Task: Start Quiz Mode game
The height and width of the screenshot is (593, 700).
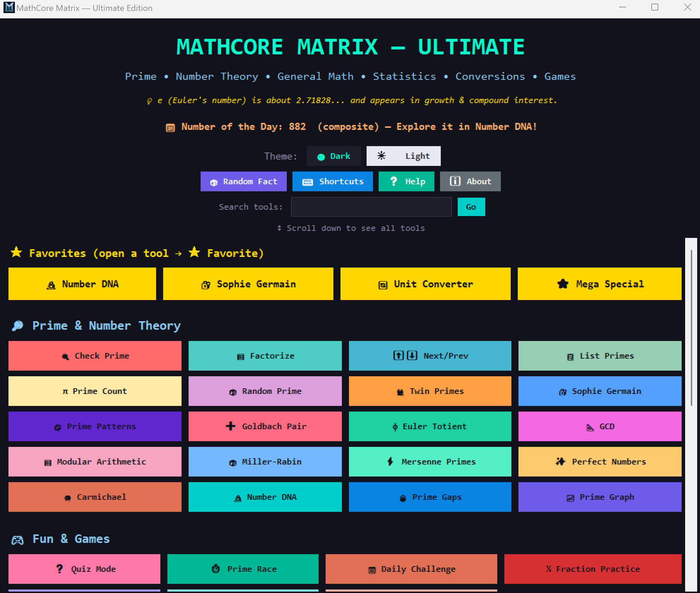Action: tap(84, 569)
